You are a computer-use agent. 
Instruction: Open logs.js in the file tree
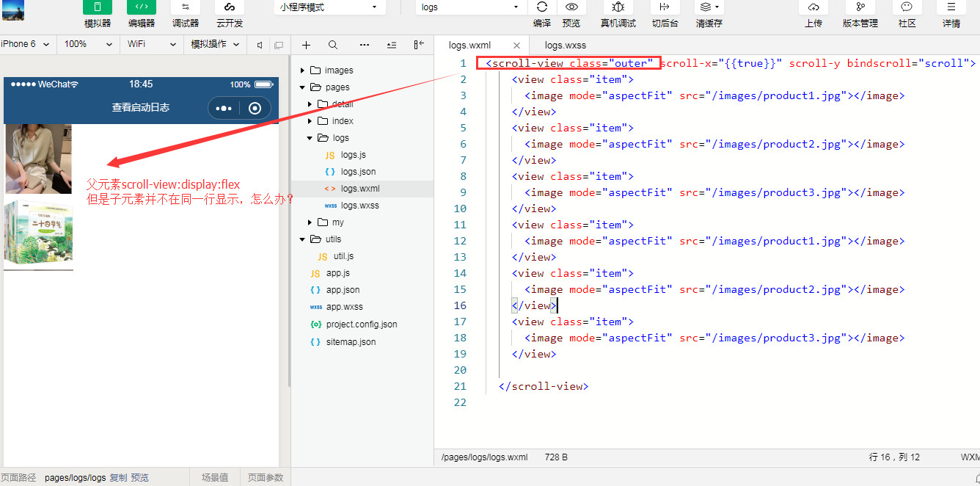353,155
